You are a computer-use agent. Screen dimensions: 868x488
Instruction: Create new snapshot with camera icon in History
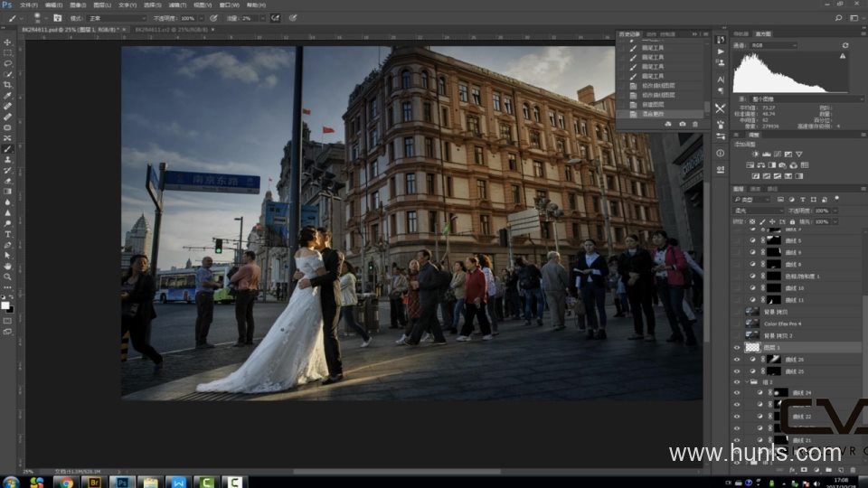click(x=681, y=125)
